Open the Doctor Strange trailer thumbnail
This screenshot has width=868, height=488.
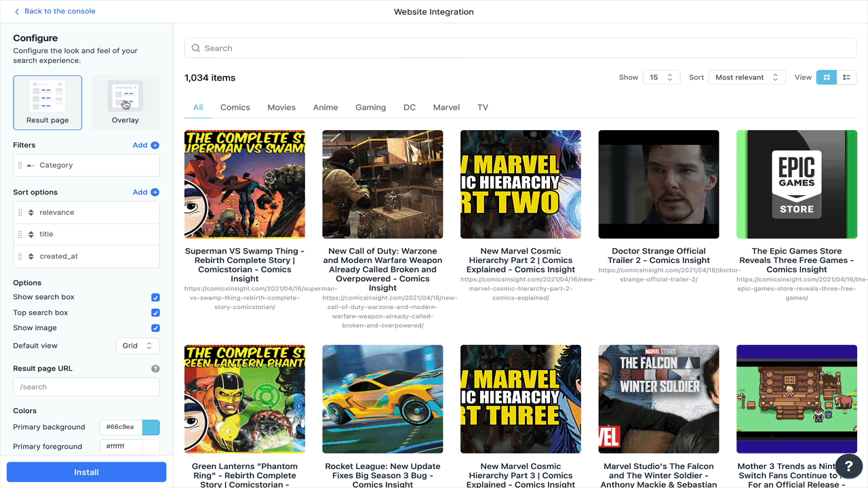click(658, 184)
